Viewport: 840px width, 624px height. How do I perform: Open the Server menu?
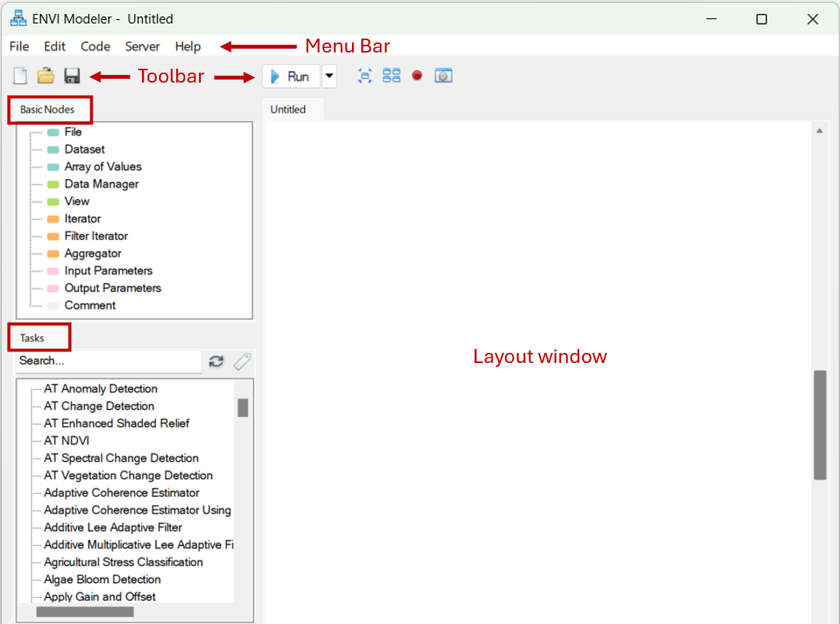[142, 46]
